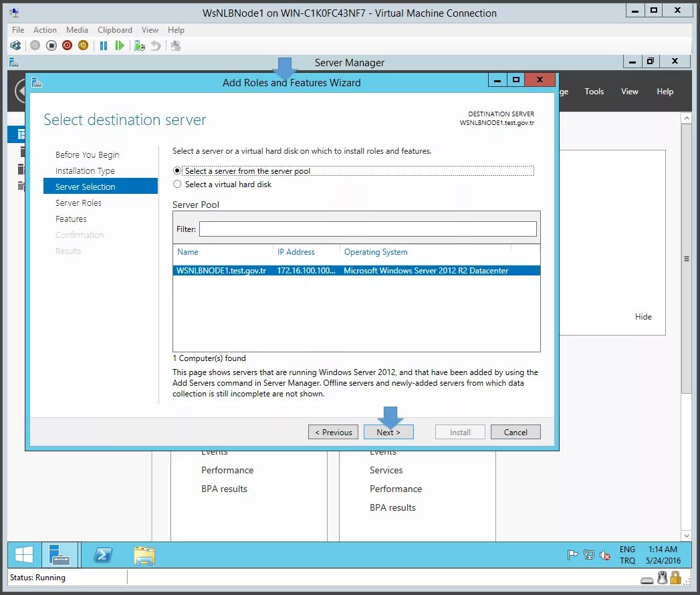This screenshot has height=595, width=700.
Task: Click the disabled Install button
Action: click(x=460, y=432)
